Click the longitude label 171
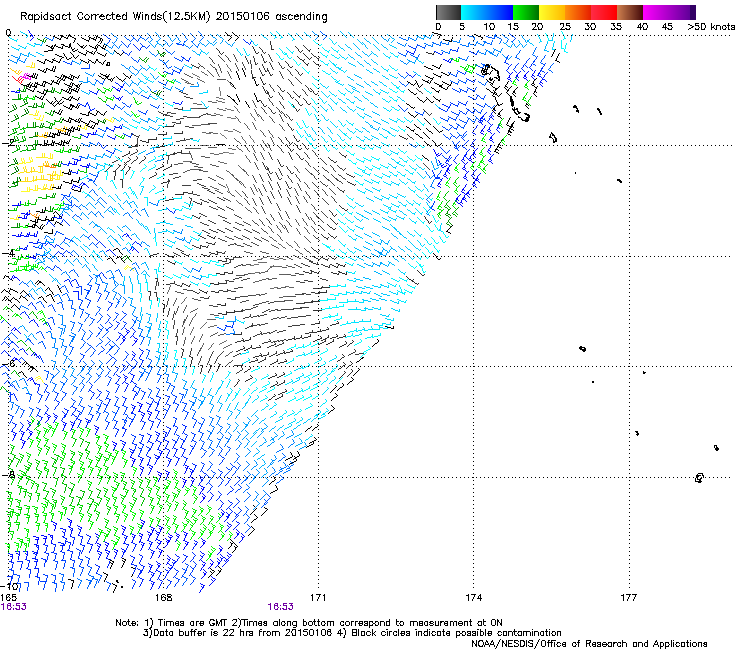 coord(318,598)
